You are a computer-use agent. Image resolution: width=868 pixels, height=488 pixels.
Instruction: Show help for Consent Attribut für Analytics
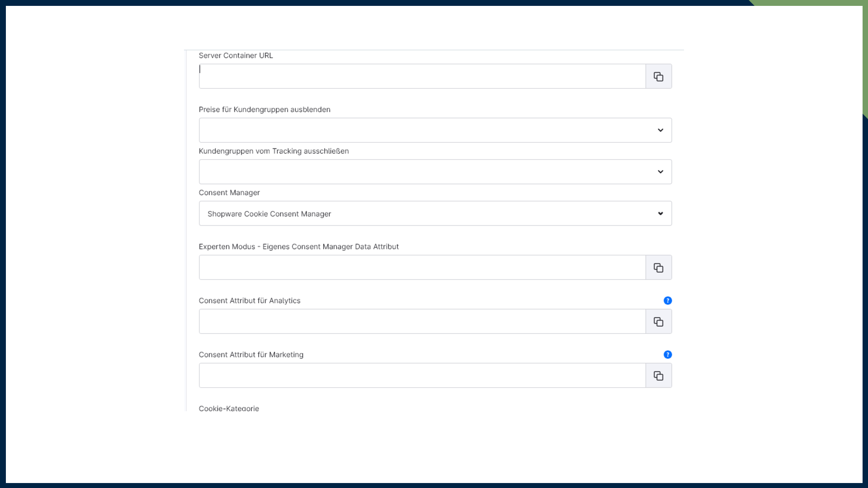tap(667, 300)
